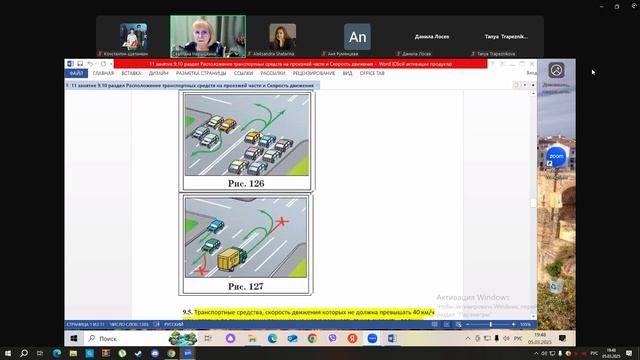Click the Undo arrow in Word toolbar
The width and height of the screenshot is (640, 360).
(x=90, y=64)
